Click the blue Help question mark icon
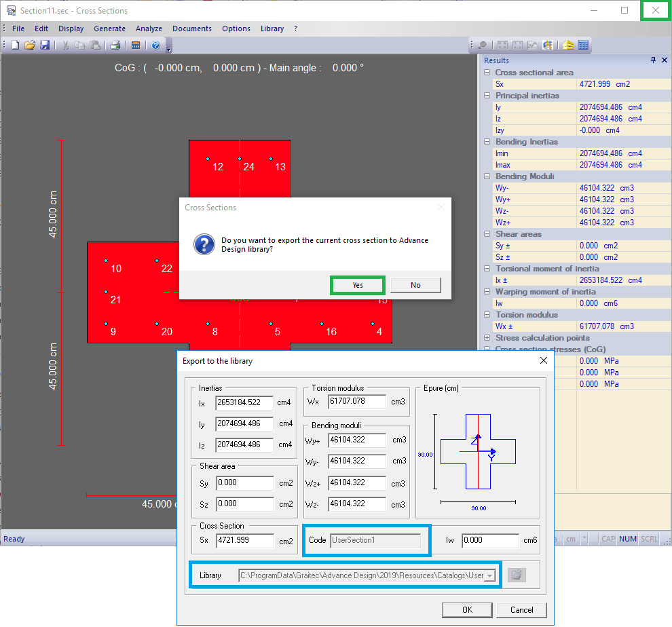This screenshot has height=627, width=672. pos(155,45)
